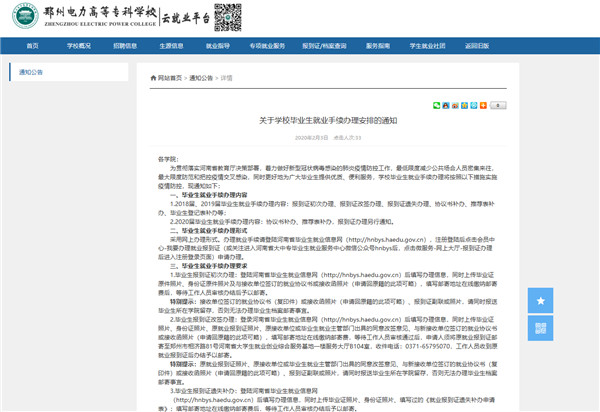The image size is (600, 412).
Task: Open 报到证/档案查询 navigation item
Action: click(x=324, y=46)
